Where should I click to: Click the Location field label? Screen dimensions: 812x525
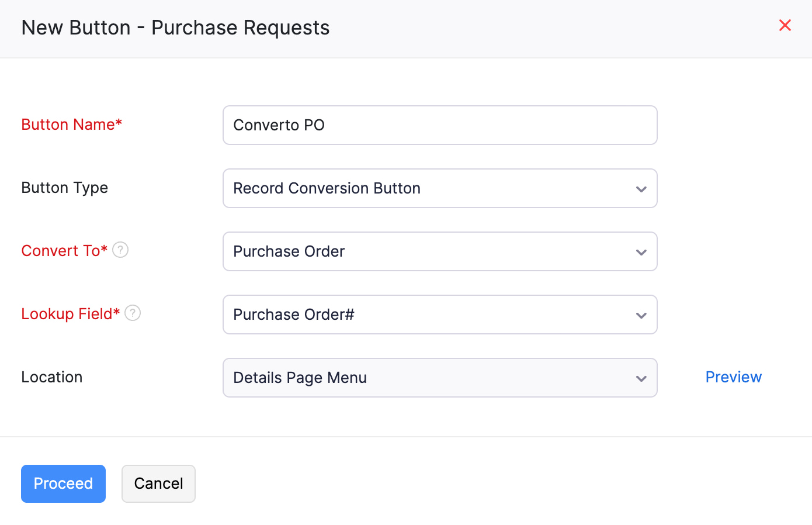pyautogui.click(x=51, y=377)
